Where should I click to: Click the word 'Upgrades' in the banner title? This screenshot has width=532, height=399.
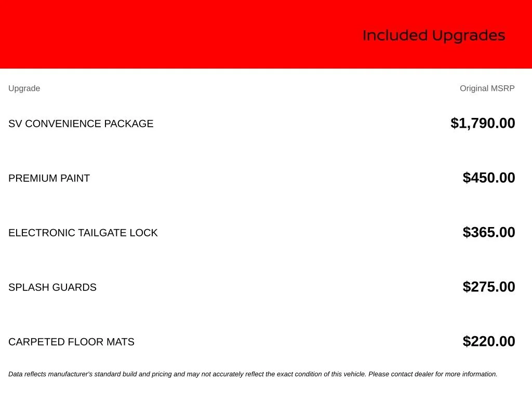(x=469, y=36)
